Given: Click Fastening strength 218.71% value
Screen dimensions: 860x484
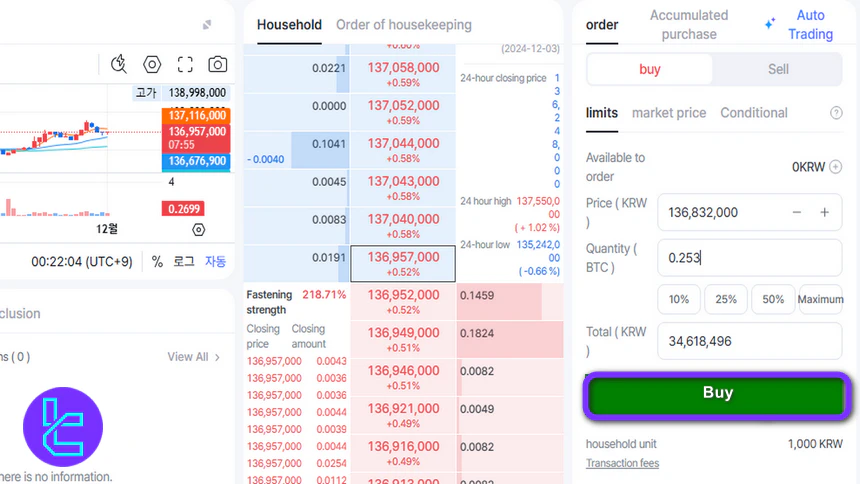Looking at the screenshot, I should [x=324, y=295].
